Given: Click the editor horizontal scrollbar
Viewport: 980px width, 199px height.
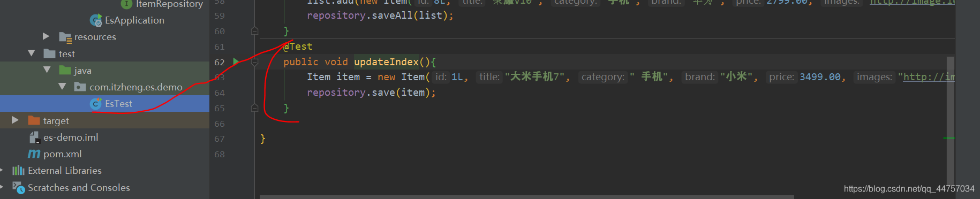Looking at the screenshot, I should coord(527,197).
